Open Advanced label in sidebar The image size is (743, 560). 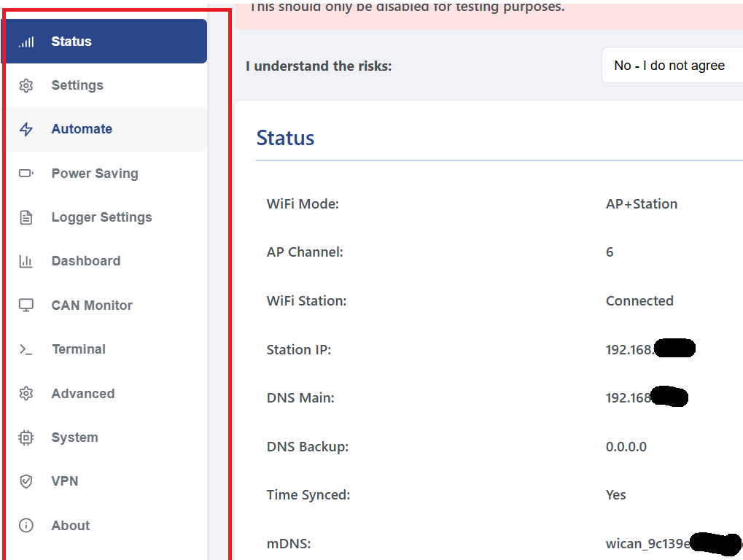point(83,393)
